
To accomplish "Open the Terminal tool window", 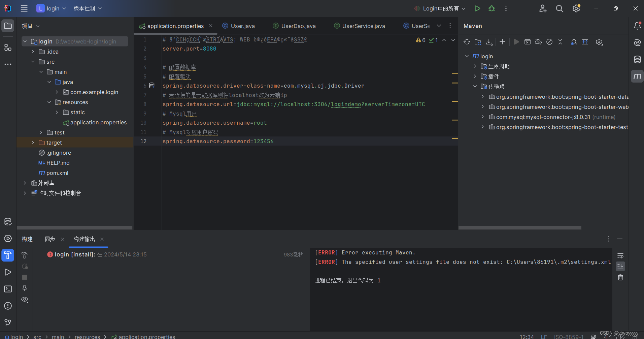I will pos(8,289).
